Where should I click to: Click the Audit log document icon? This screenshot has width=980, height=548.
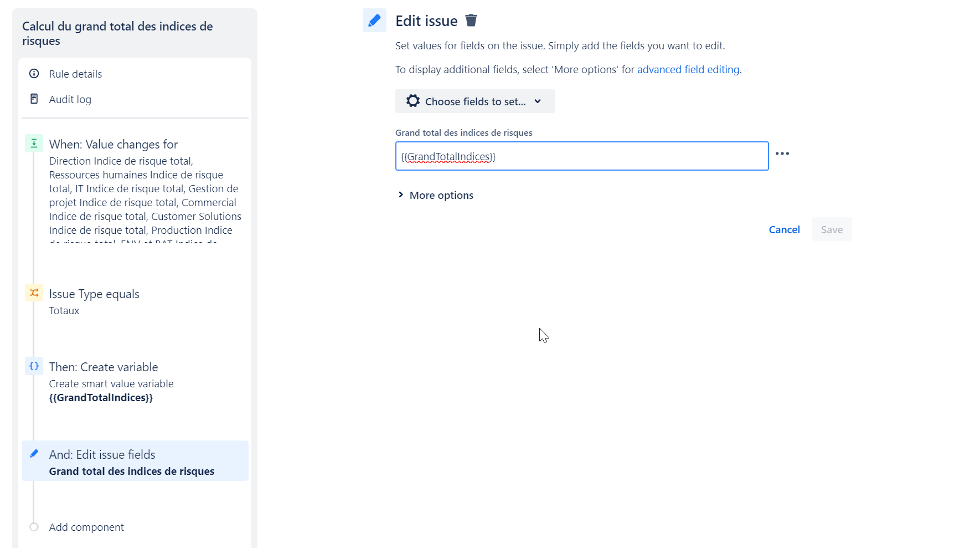(34, 99)
